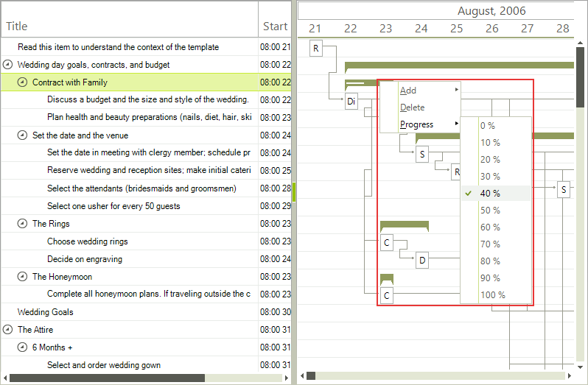Collapse The Attire group
Screen dimensions: 588x385
pos(7,330)
